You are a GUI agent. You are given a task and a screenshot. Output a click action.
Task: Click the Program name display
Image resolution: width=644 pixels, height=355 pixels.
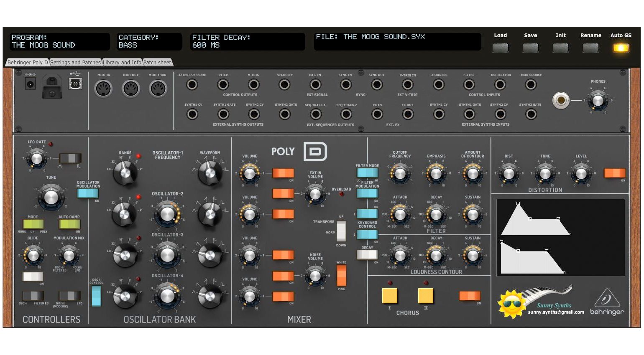point(60,41)
